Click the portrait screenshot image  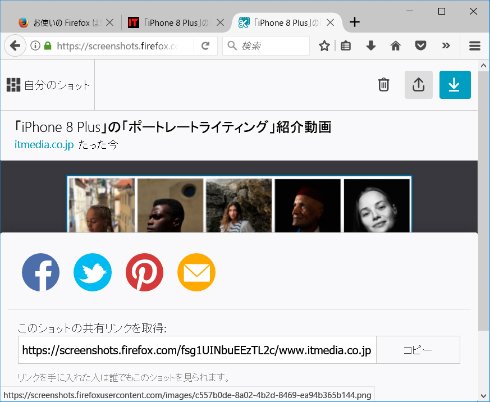239,204
